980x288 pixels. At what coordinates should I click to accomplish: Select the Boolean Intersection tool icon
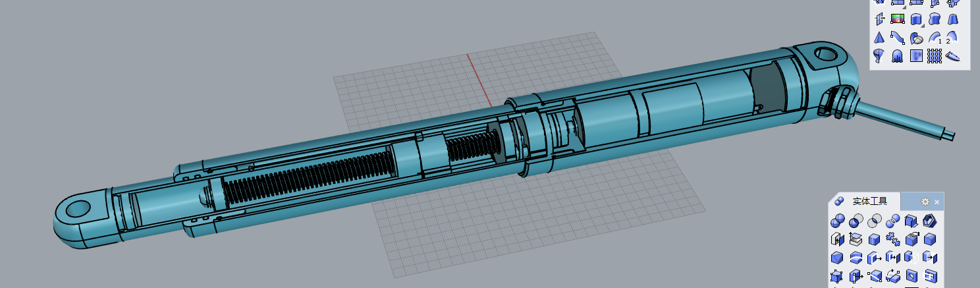click(875, 221)
